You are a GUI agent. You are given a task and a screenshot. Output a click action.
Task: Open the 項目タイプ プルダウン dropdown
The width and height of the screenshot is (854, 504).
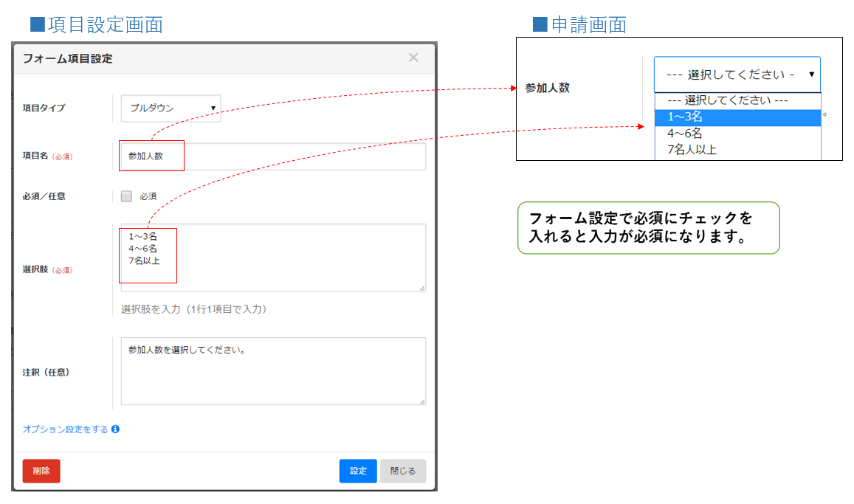[171, 108]
